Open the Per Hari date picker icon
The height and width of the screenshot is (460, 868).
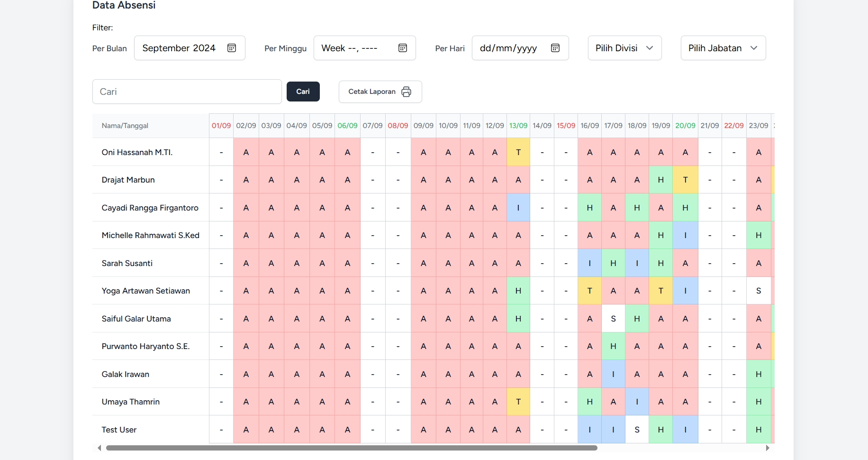(555, 48)
